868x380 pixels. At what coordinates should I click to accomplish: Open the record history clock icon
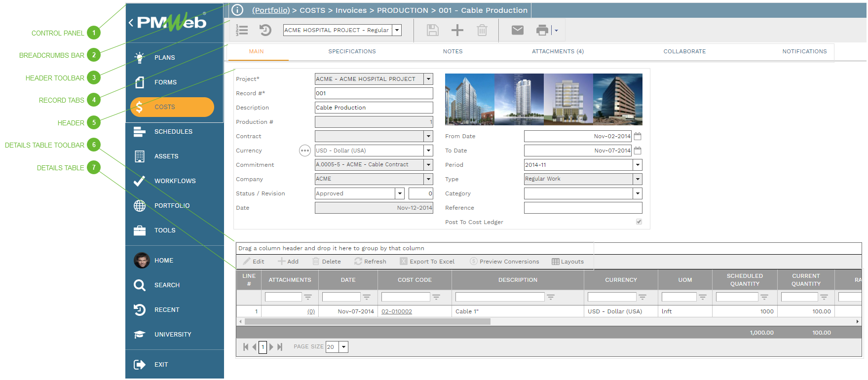(x=265, y=31)
